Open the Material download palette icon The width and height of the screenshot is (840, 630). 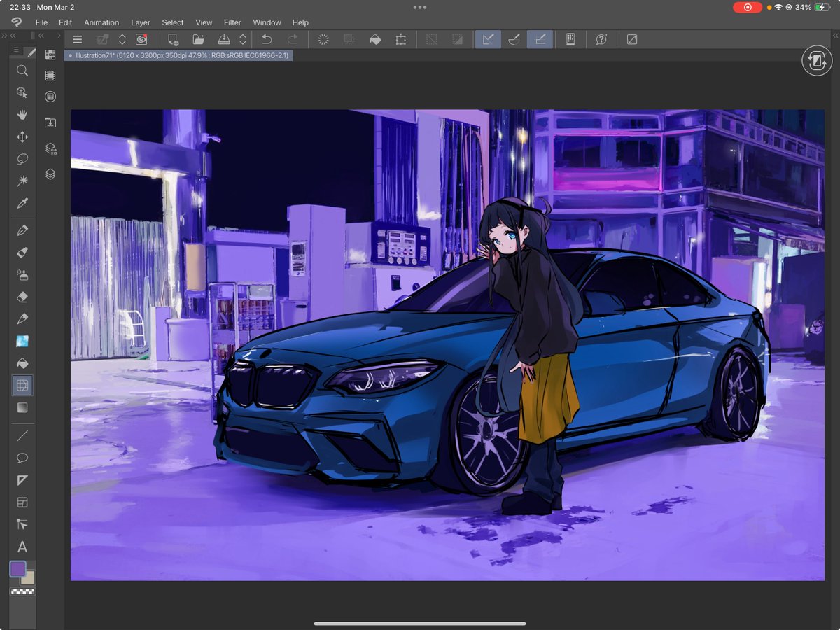[x=50, y=122]
